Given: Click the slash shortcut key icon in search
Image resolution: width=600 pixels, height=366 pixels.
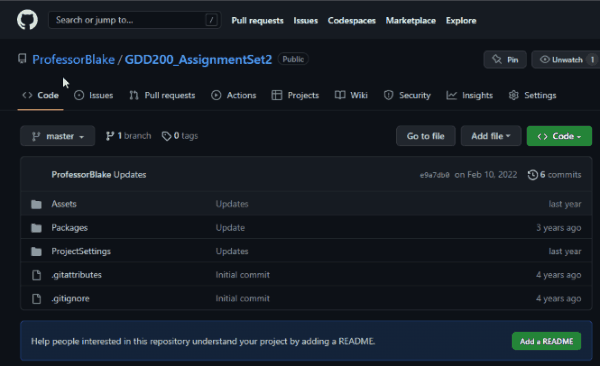Looking at the screenshot, I should click(211, 20).
